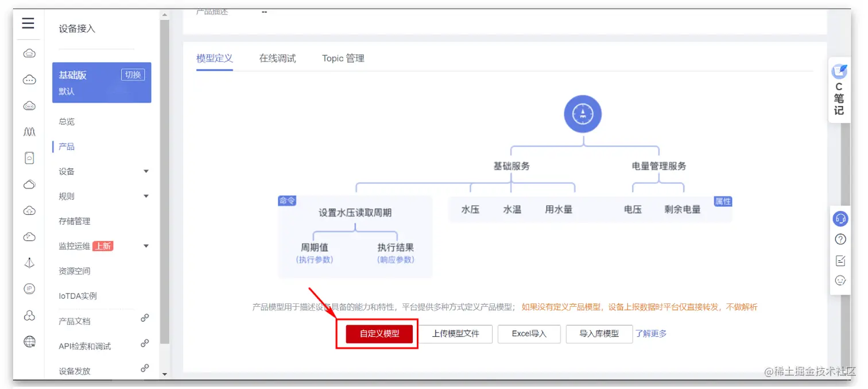Click the question mark help icon
This screenshot has height=389, width=868.
click(x=840, y=239)
